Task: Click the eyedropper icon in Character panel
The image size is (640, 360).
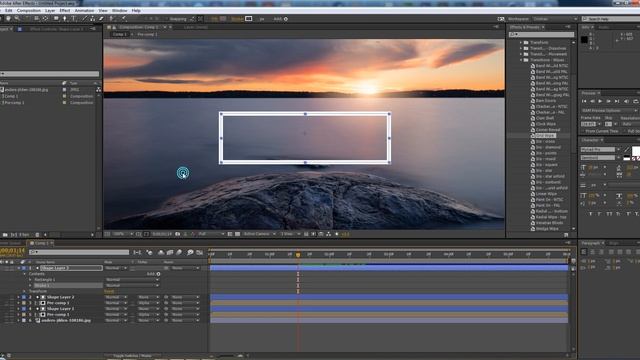Action: [x=627, y=150]
